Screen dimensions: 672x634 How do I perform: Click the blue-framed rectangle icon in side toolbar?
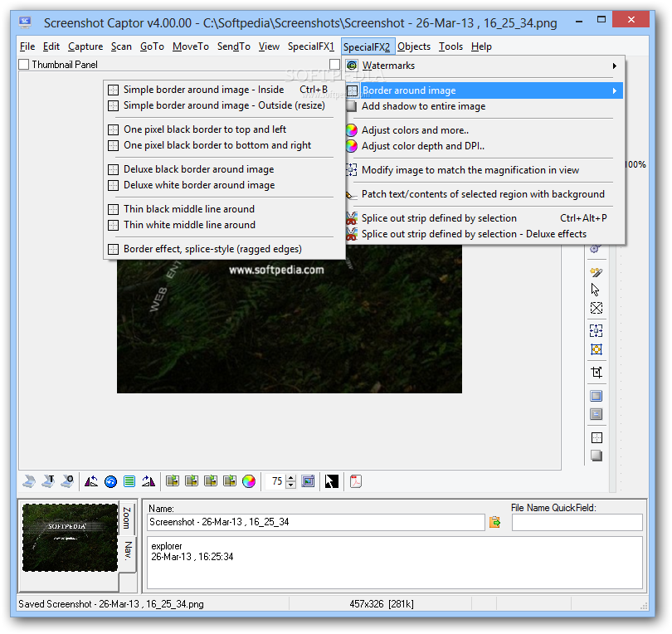point(597,396)
